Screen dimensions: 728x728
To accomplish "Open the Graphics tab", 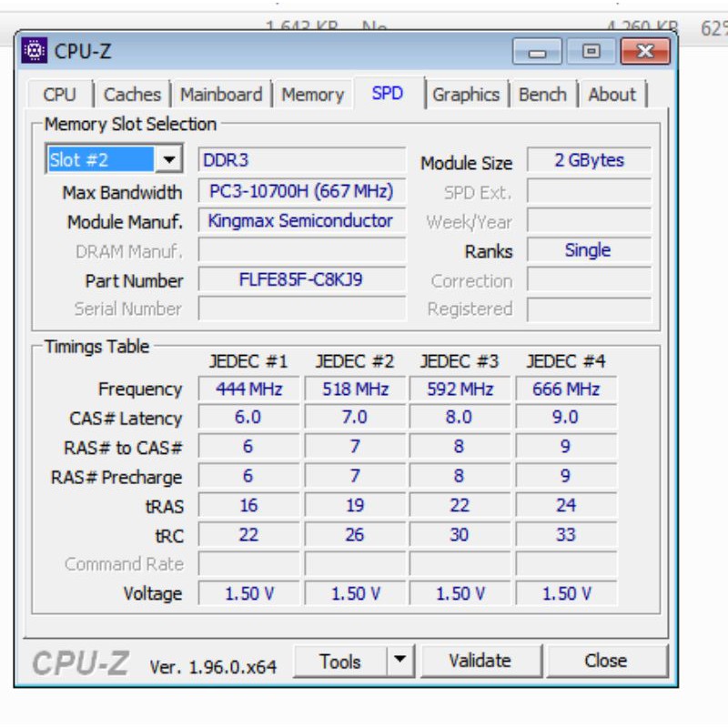I will tap(466, 95).
